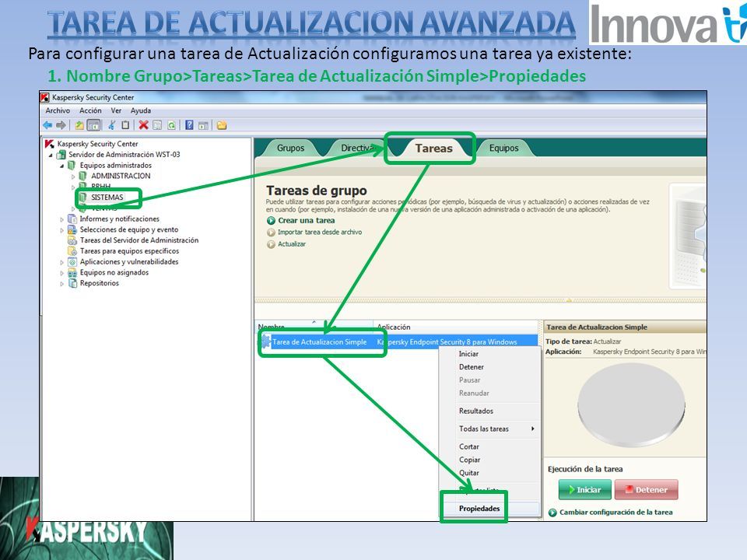Open Help with the blue question mark icon
This screenshot has height=560, width=747.
(x=189, y=125)
